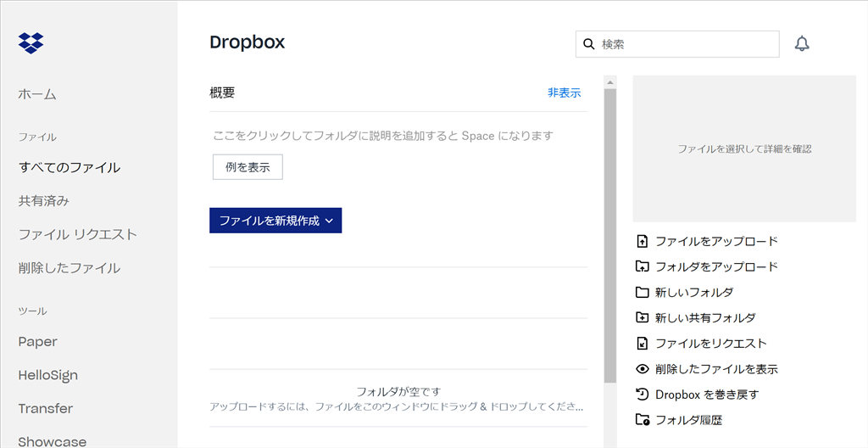Image resolution: width=868 pixels, height=448 pixels.
Task: Click the 非表示 link to hide overview
Action: tap(564, 92)
